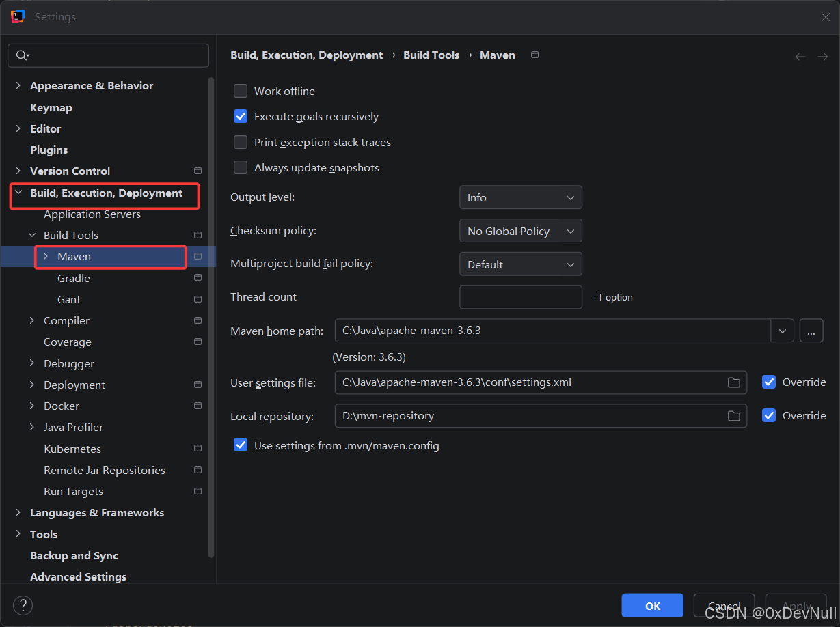Viewport: 840px width, 627px height.
Task: Enable the Work offline checkbox
Action: 241,91
